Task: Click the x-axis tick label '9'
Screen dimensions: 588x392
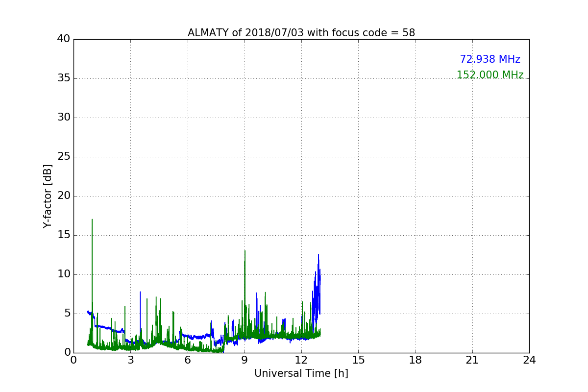Action: [245, 360]
